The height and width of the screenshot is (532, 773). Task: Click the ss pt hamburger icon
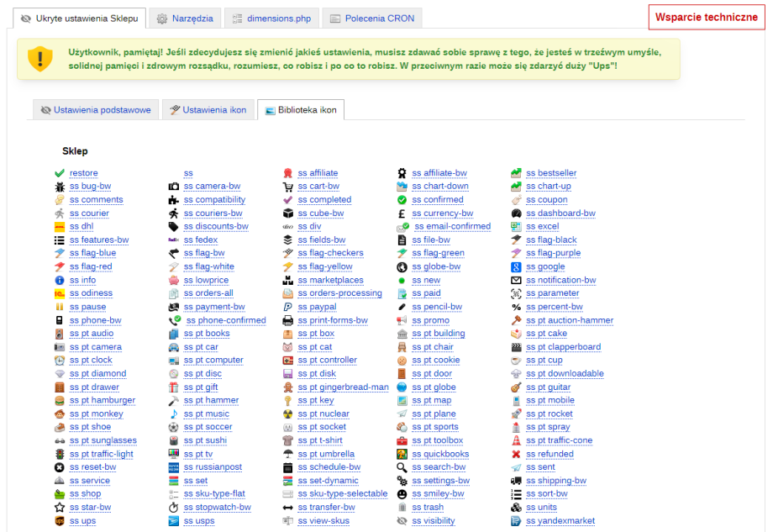tap(60, 400)
